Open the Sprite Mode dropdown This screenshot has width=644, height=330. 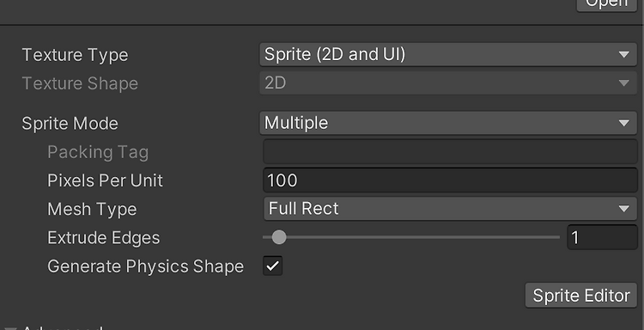448,123
